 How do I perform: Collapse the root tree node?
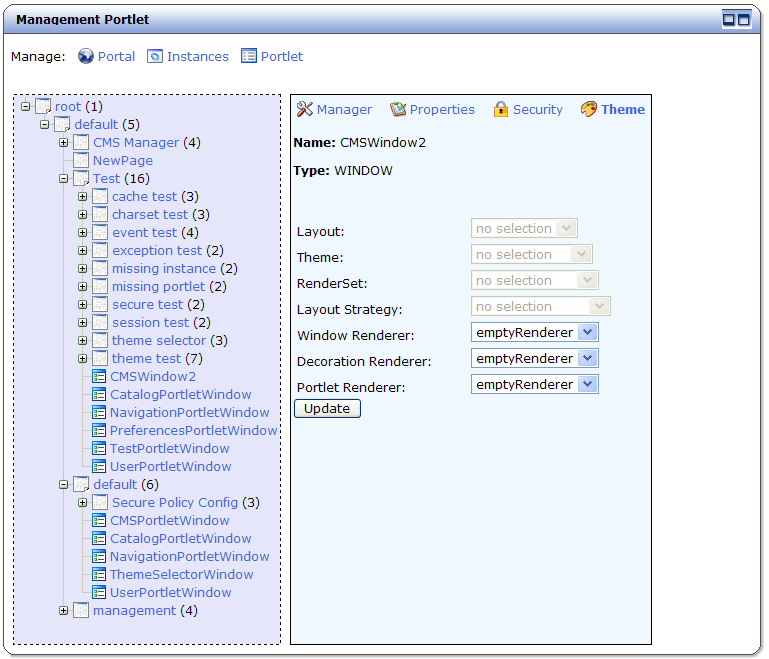[26, 107]
